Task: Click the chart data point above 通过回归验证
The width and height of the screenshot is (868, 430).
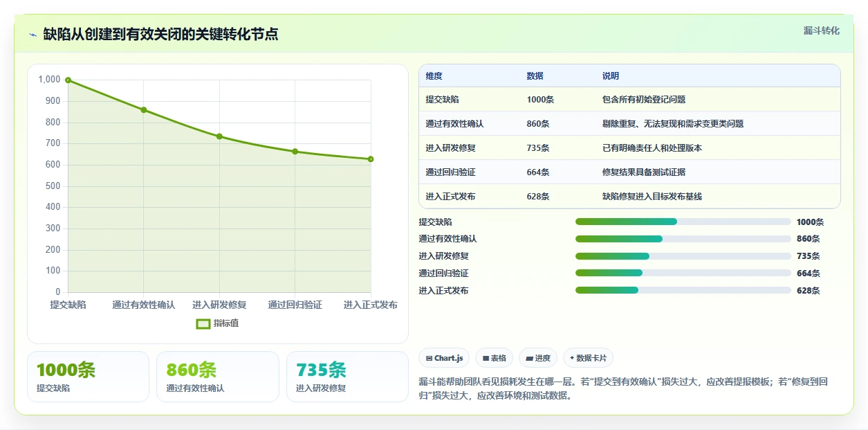Action: tap(295, 151)
